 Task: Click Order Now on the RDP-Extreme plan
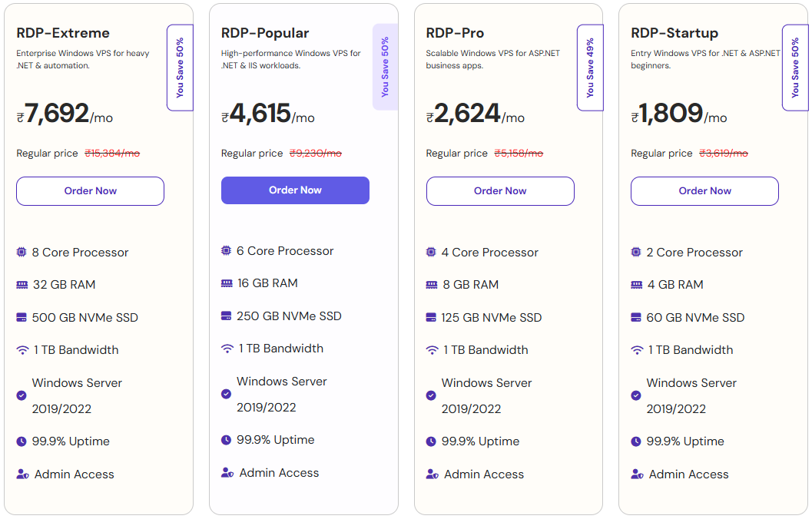pos(90,190)
